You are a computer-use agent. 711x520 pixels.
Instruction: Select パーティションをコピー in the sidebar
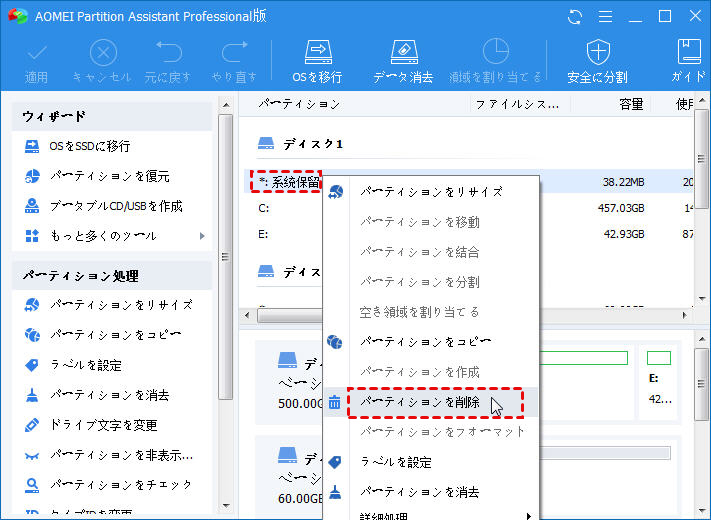[103, 335]
